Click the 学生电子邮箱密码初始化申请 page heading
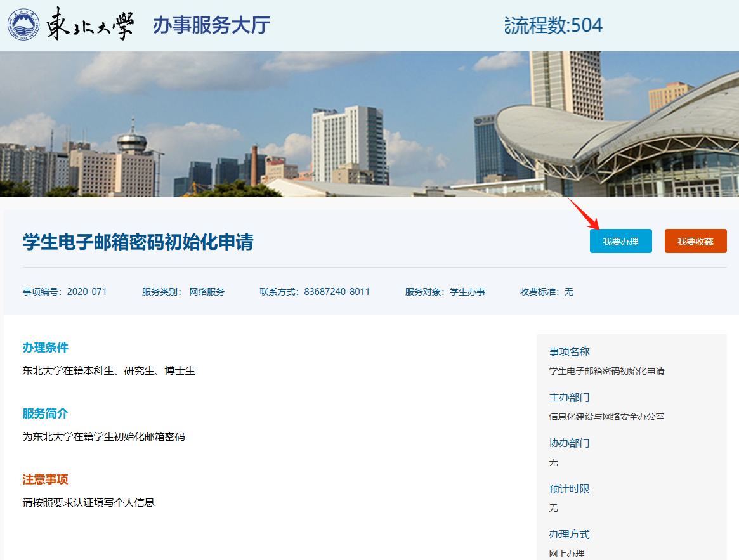The width and height of the screenshot is (739, 560). click(x=138, y=242)
